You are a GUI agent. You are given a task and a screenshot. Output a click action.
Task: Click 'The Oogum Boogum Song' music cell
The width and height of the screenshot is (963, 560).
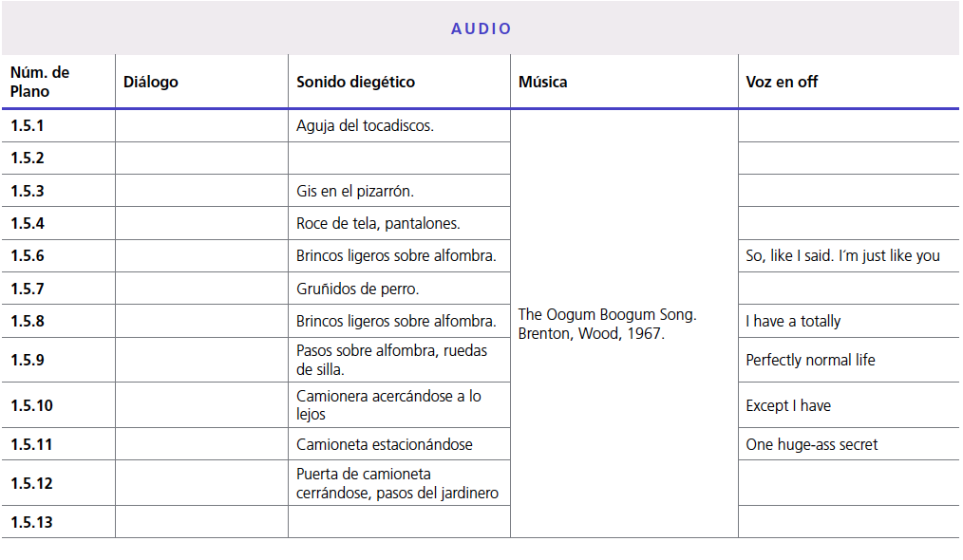click(x=608, y=324)
